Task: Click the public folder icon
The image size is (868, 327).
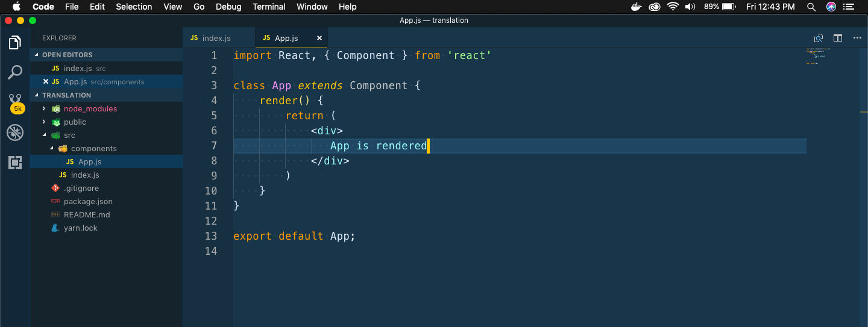Action: pyautogui.click(x=56, y=122)
